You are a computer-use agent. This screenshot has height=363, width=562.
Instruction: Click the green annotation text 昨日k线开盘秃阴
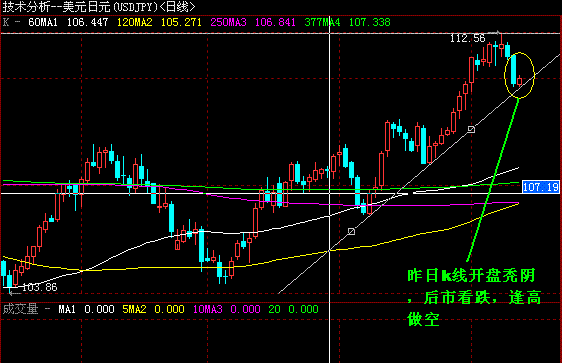(x=471, y=276)
